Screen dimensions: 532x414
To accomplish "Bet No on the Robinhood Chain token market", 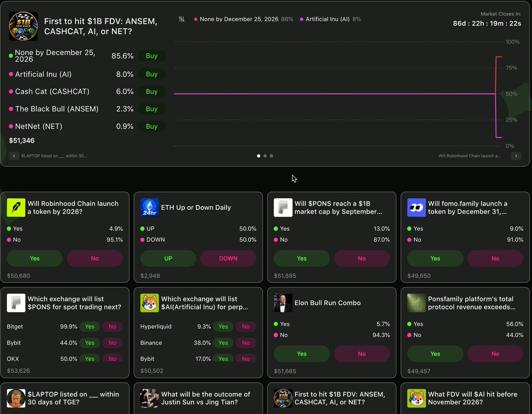I will tap(95, 258).
